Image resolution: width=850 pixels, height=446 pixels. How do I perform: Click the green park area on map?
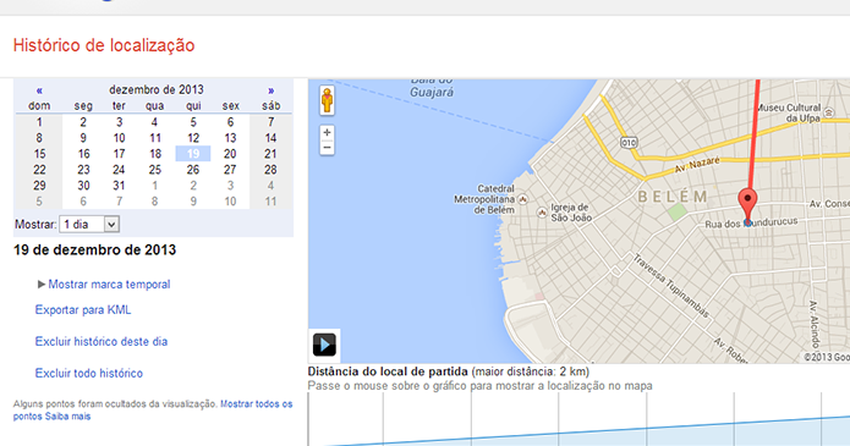point(676,212)
